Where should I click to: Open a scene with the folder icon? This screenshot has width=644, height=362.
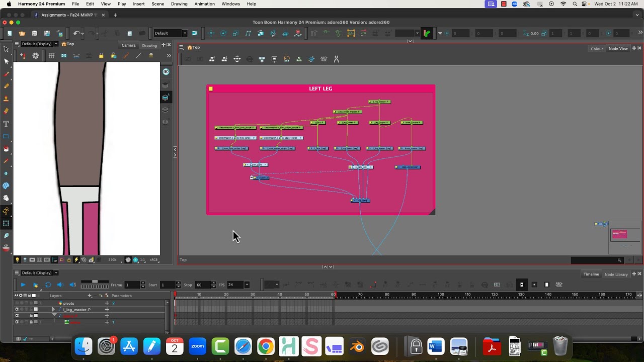(x=22, y=33)
